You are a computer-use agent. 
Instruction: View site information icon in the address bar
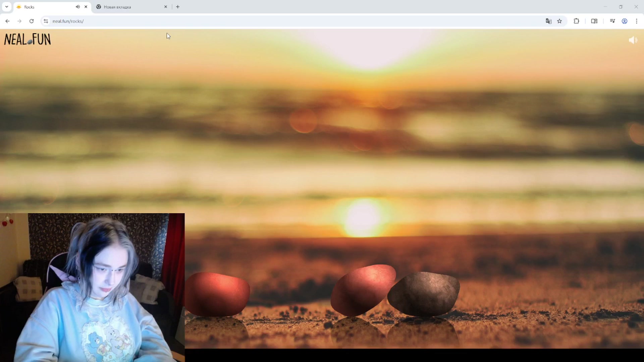(x=46, y=21)
